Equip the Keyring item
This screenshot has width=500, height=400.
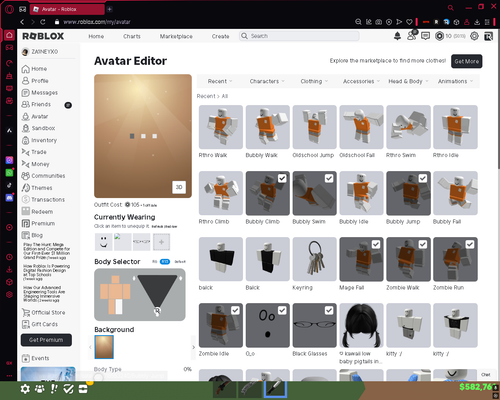[314, 259]
